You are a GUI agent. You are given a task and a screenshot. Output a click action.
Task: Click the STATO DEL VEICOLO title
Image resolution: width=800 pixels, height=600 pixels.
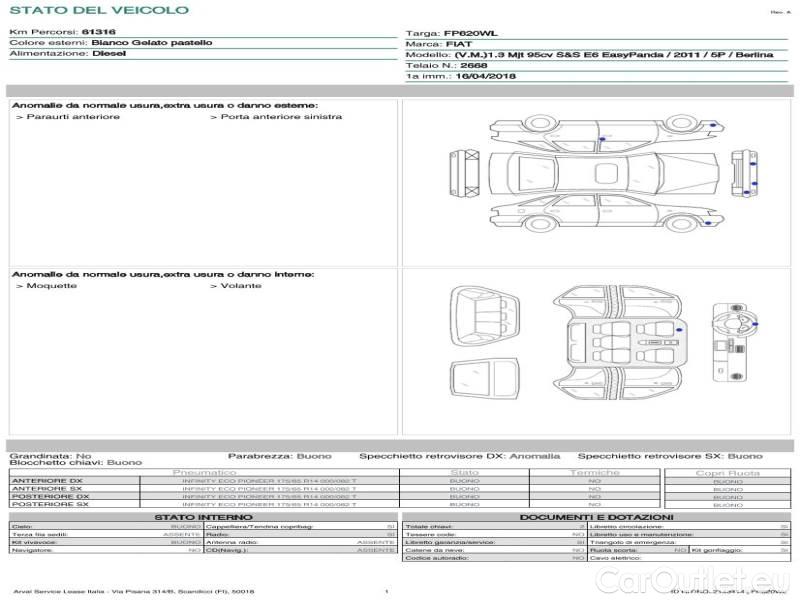tap(98, 10)
